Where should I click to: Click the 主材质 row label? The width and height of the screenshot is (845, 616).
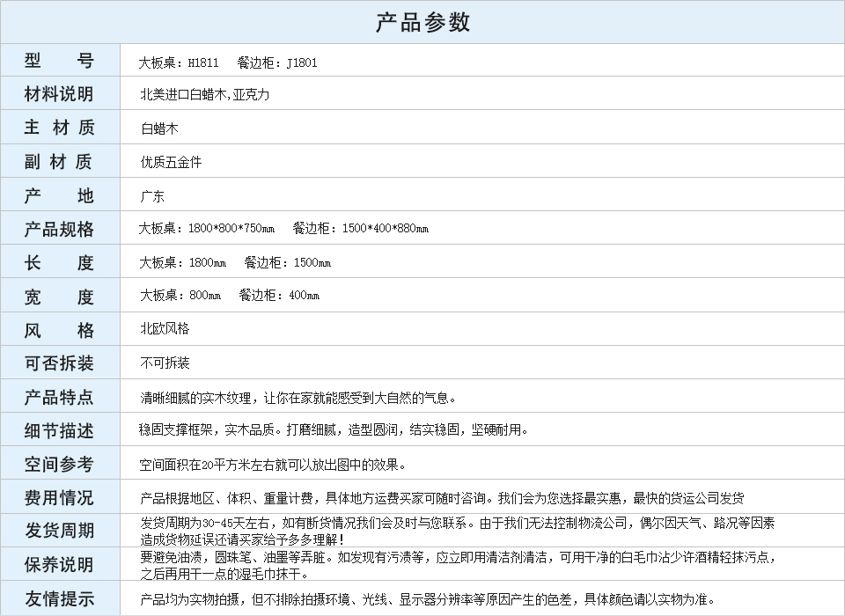pyautogui.click(x=59, y=128)
